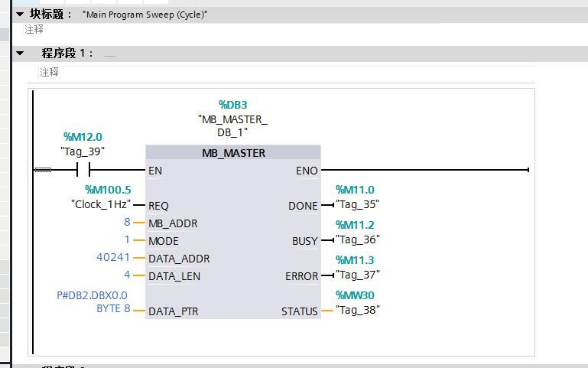Collapse the block title section arrow
Viewport: 588px width, 368px height.
(x=20, y=15)
